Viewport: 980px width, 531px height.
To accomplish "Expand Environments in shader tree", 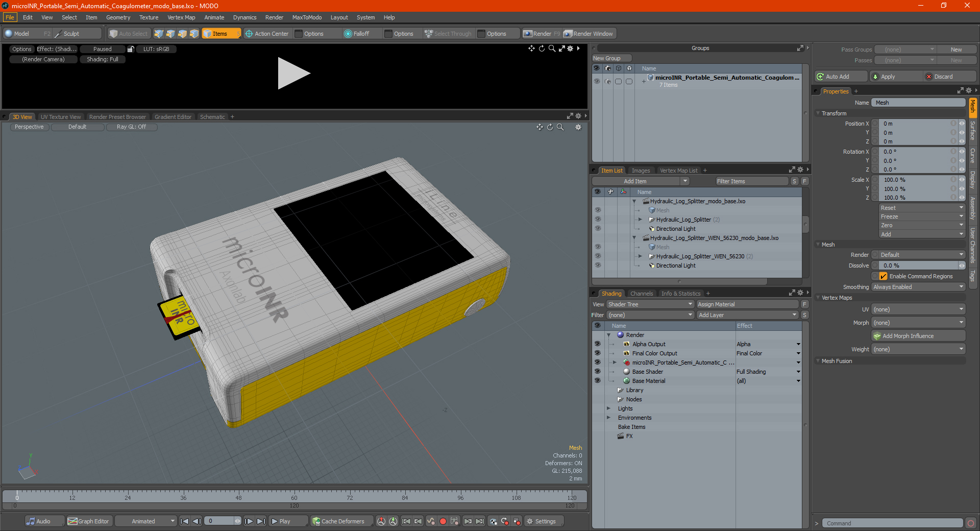I will click(x=608, y=418).
